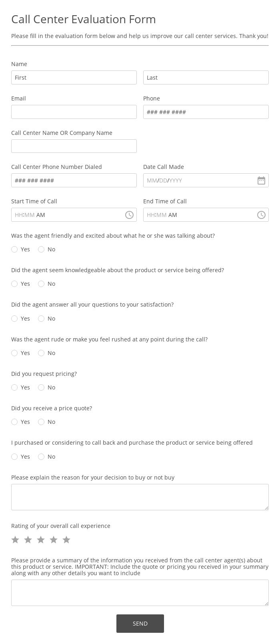Focus the Call Center Phone Number Dialed field
The width and height of the screenshot is (280, 644).
pyautogui.click(x=74, y=181)
